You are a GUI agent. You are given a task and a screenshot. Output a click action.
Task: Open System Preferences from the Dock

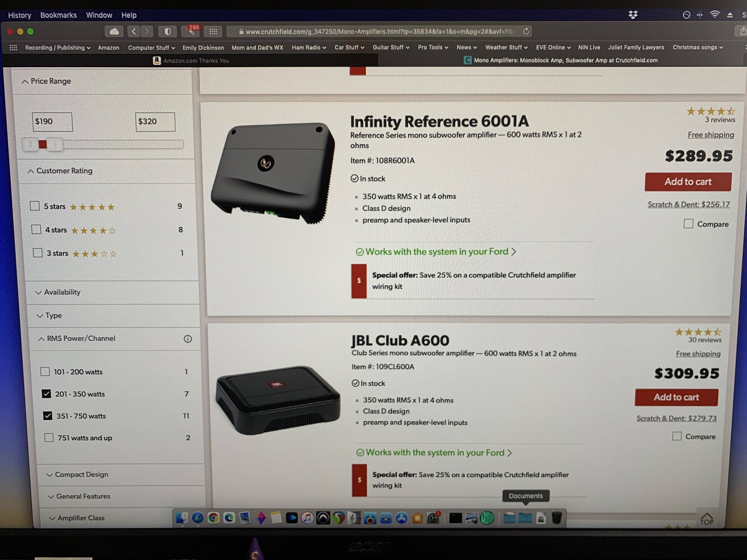[x=433, y=517]
